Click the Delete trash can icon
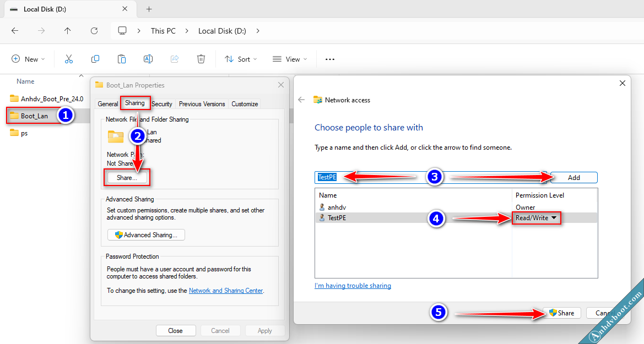The width and height of the screenshot is (644, 344). pyautogui.click(x=202, y=59)
